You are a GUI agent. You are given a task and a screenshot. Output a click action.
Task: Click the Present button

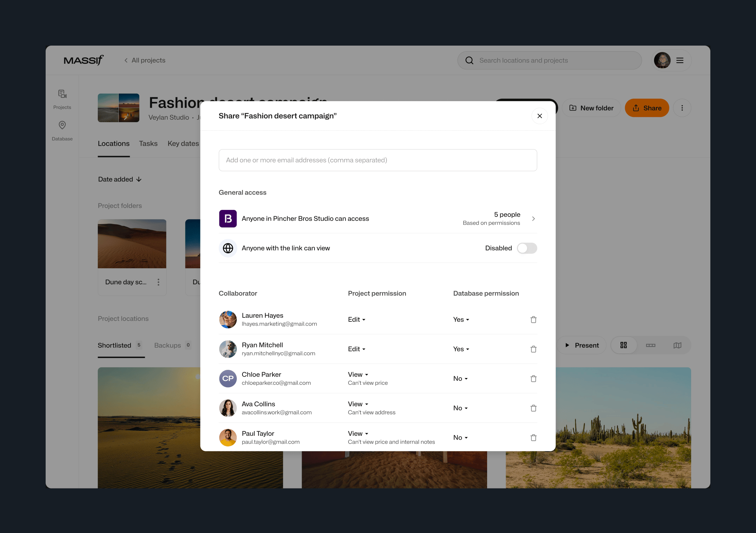(x=582, y=345)
